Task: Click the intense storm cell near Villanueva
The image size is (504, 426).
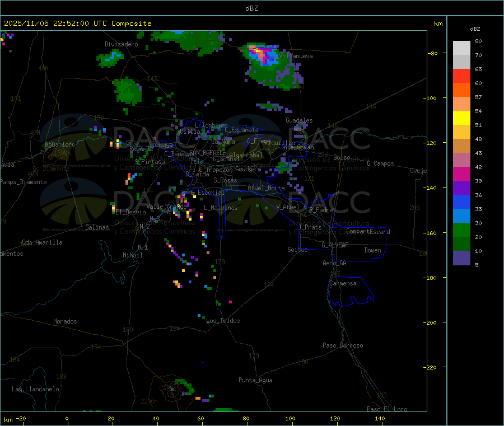Action: [x=262, y=54]
